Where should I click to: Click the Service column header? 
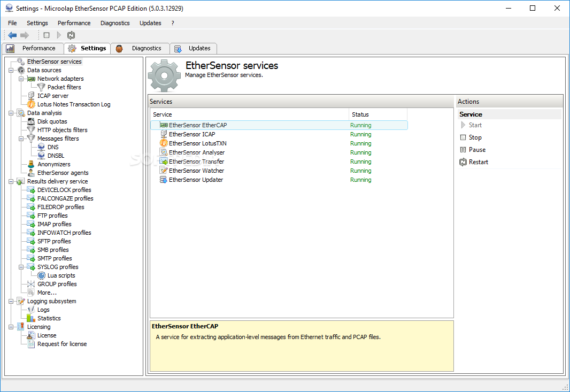[x=249, y=114]
